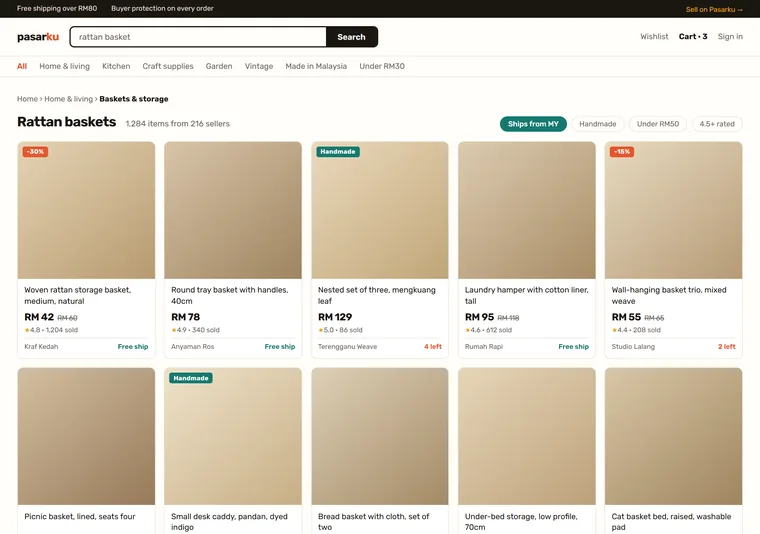Open Woven rattan storage basket image

pyautogui.click(x=86, y=210)
